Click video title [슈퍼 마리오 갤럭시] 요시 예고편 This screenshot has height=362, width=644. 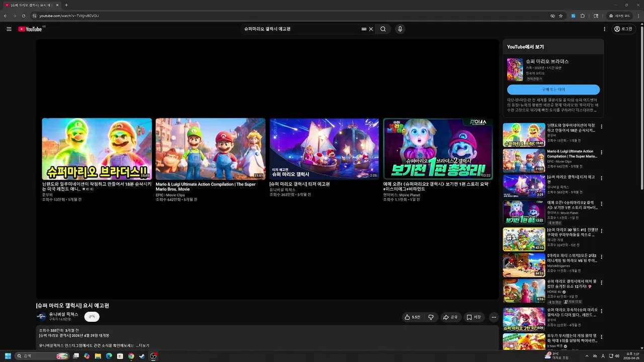tap(72, 306)
